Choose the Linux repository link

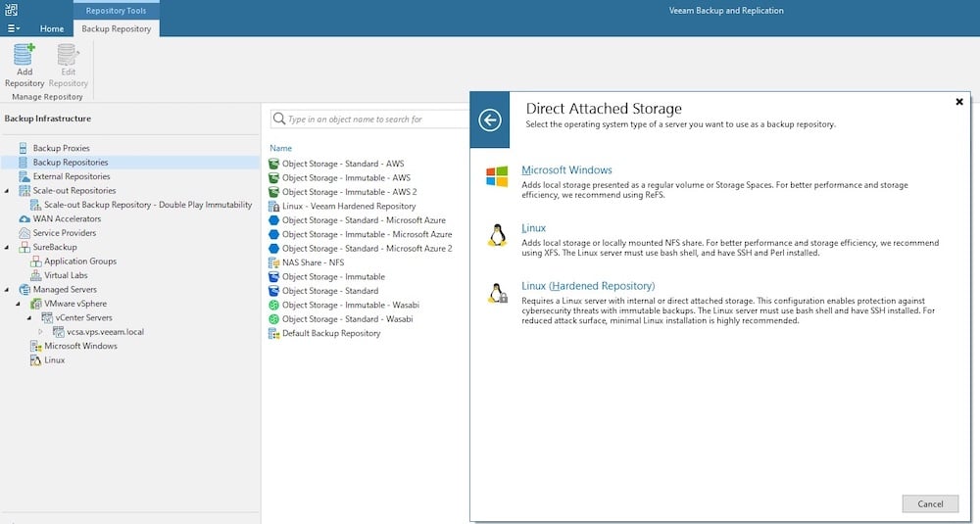point(533,228)
